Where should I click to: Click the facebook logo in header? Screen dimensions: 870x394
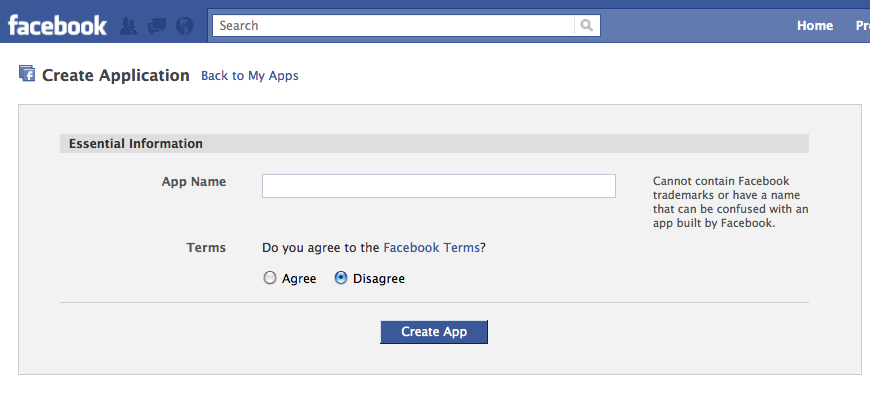[57, 26]
